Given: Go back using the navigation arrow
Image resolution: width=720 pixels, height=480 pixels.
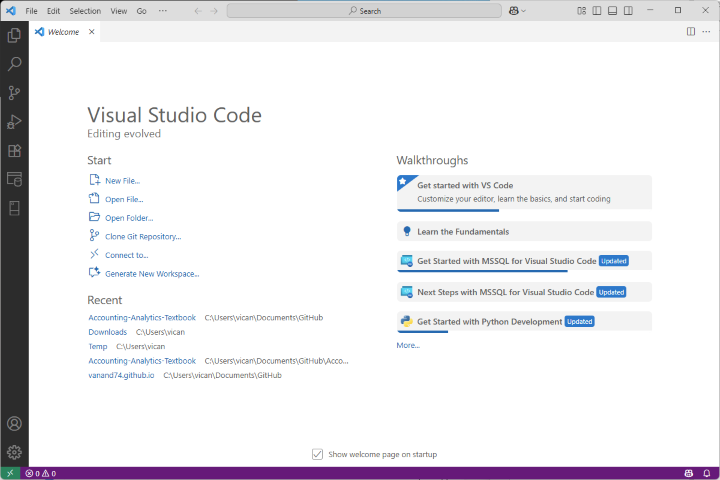Looking at the screenshot, I should tap(198, 11).
